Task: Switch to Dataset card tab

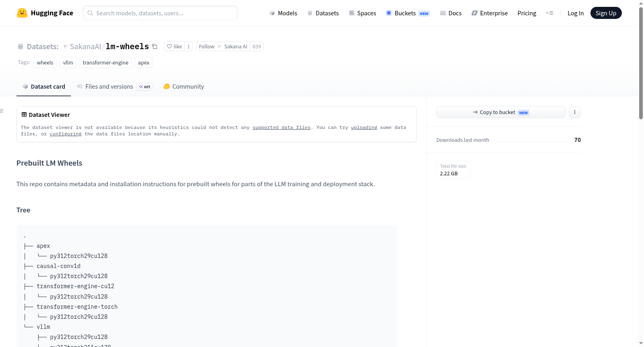Action: click(43, 87)
